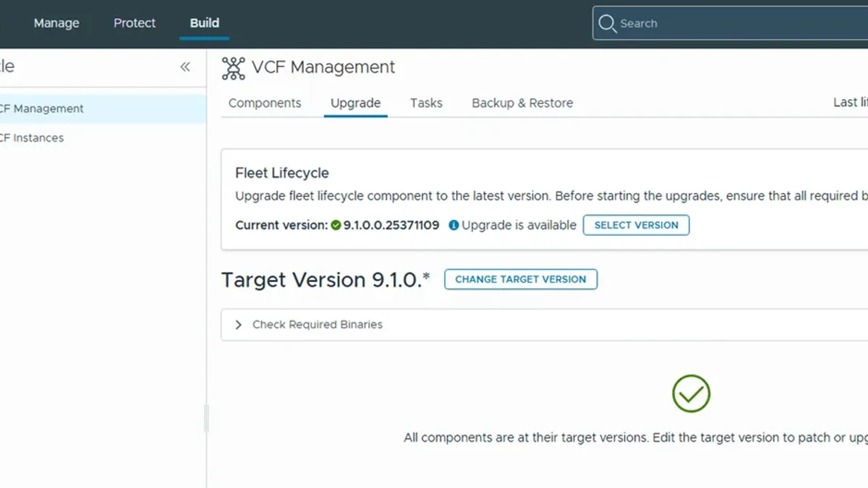Click the SELECT VERSION button
The height and width of the screenshot is (488, 868).
[x=637, y=225]
